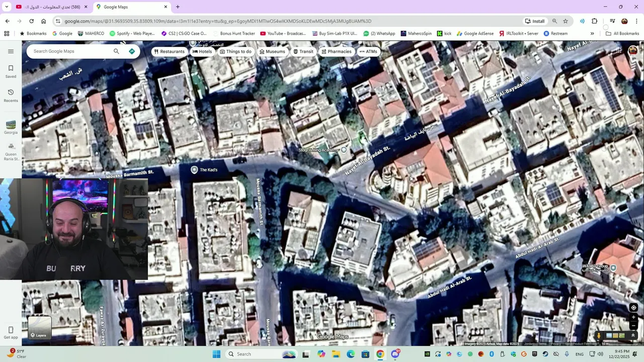Close the Google Maps browser tab
This screenshot has height=362, width=644.
click(166, 7)
